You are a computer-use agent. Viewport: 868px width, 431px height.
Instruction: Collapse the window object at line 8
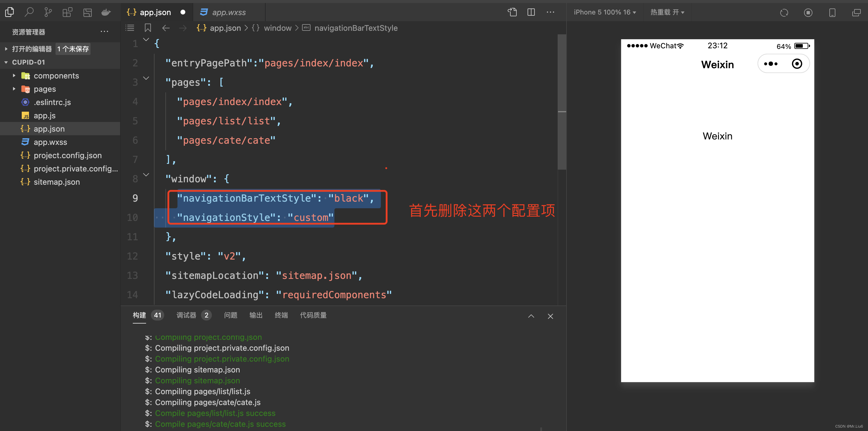coord(146,175)
